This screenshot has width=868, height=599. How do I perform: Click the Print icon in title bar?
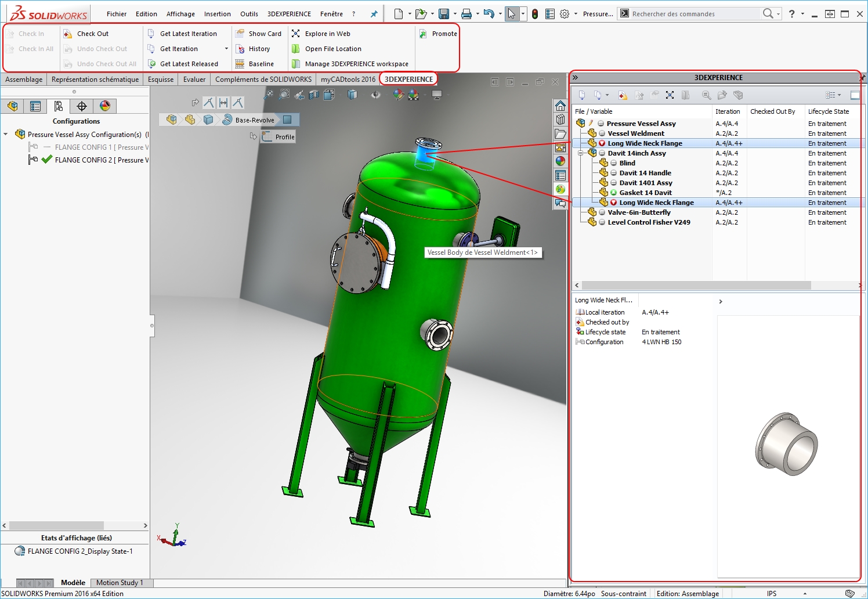click(x=466, y=14)
